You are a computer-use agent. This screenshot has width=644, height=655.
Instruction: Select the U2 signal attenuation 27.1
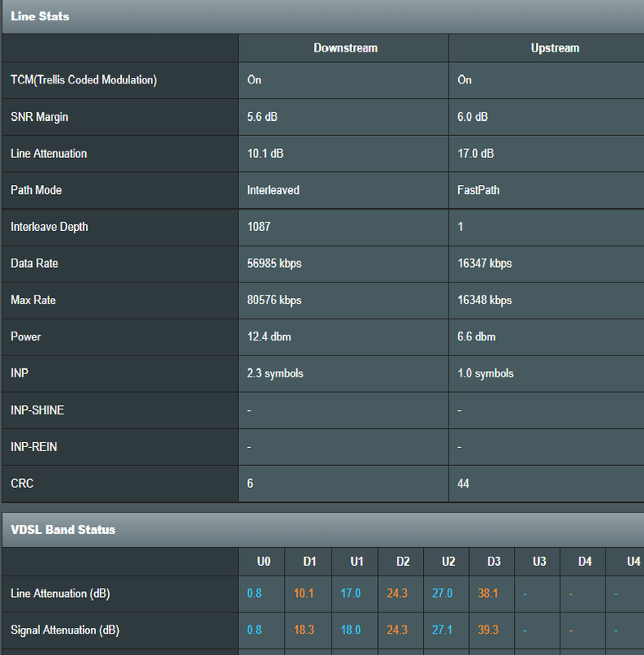coord(442,630)
